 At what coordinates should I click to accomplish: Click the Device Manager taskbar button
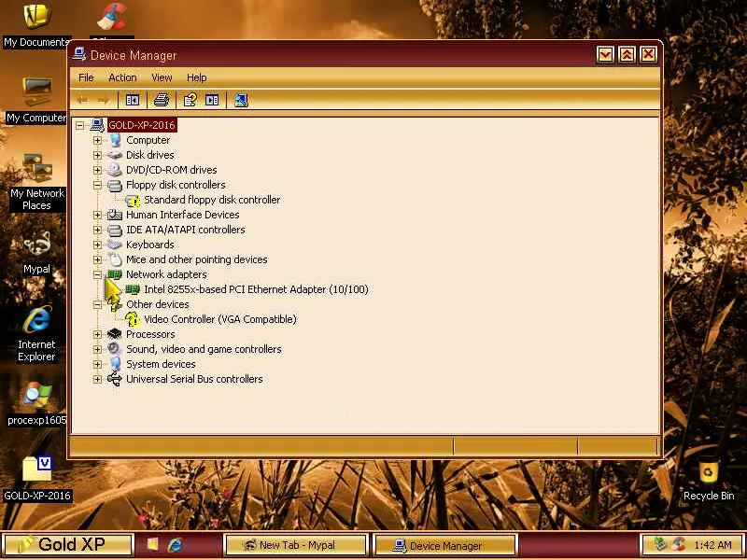445,545
